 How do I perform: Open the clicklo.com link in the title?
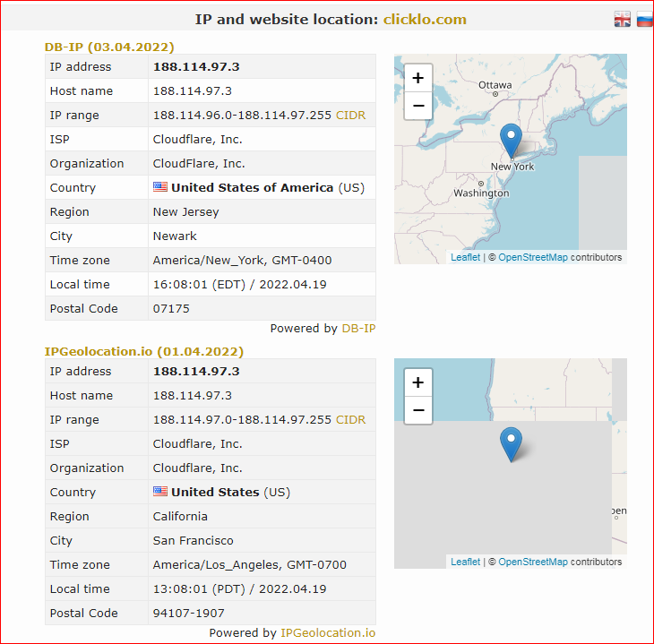[425, 20]
